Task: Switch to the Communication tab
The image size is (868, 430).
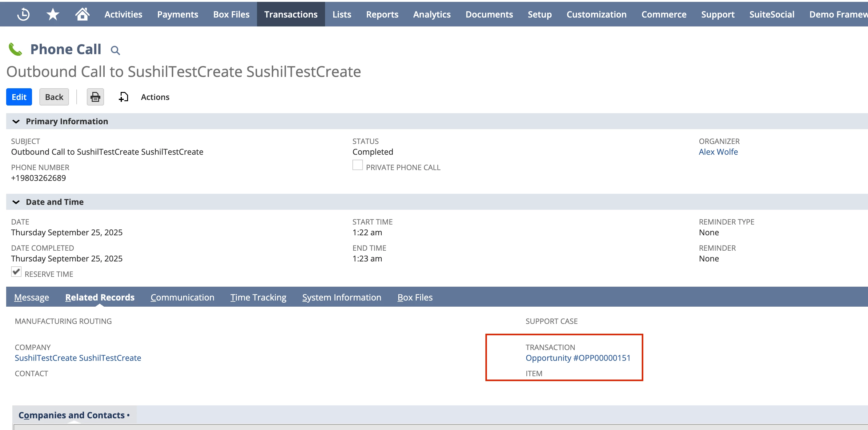Action: coord(182,297)
